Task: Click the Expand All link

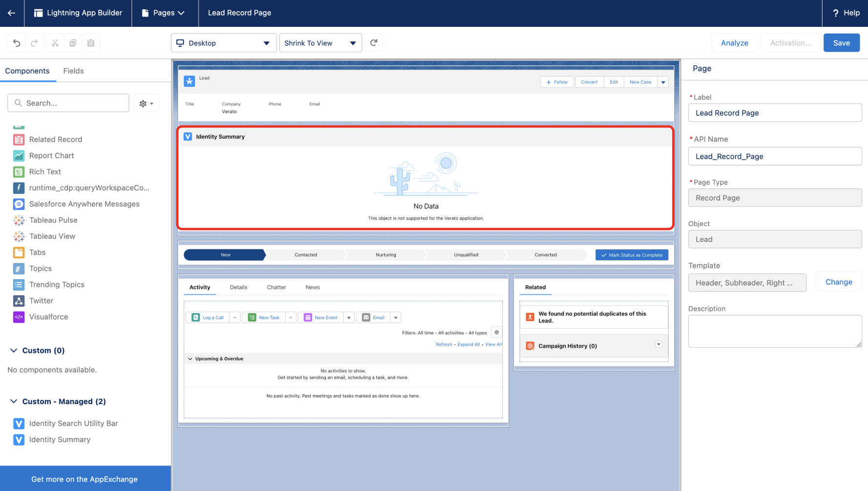Action: (x=469, y=345)
